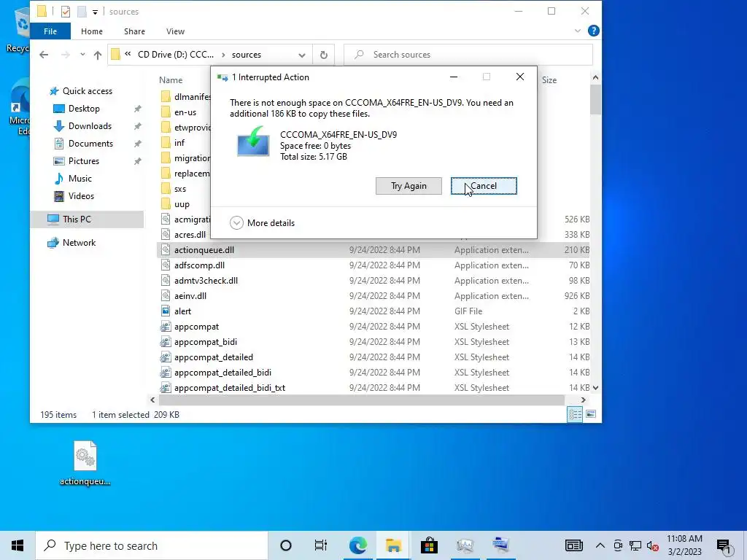The width and height of the screenshot is (747, 560).
Task: Open the View ribbon tab
Action: point(175,31)
